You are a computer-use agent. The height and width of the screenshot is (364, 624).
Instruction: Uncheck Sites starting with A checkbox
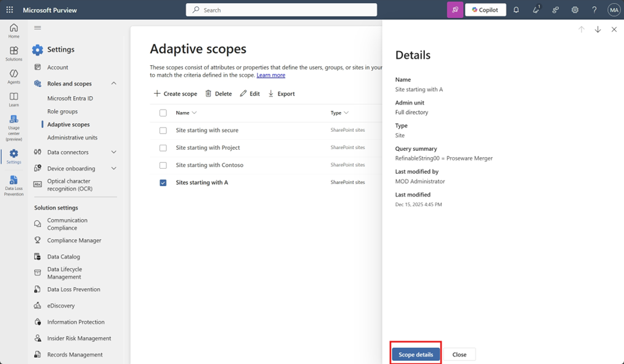tap(163, 182)
